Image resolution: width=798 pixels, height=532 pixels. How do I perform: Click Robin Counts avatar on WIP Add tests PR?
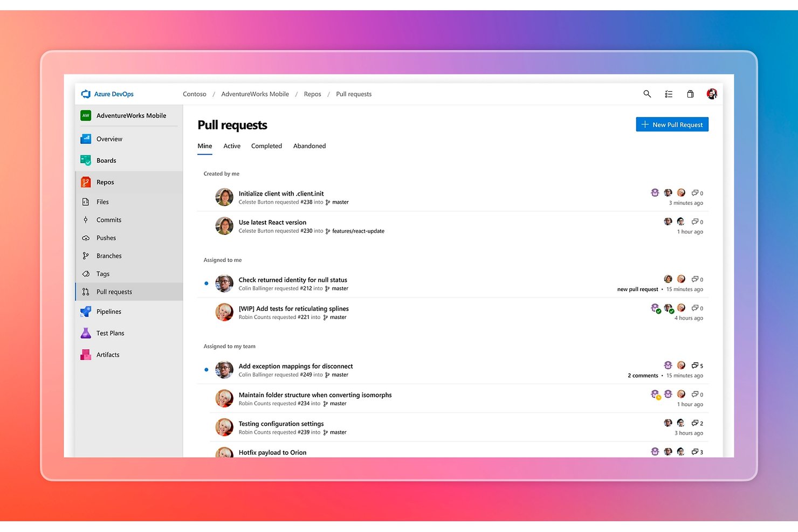point(224,312)
